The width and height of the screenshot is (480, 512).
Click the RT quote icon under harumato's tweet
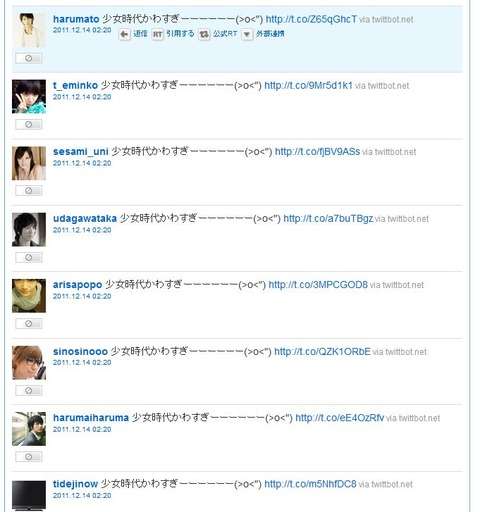tap(158, 34)
